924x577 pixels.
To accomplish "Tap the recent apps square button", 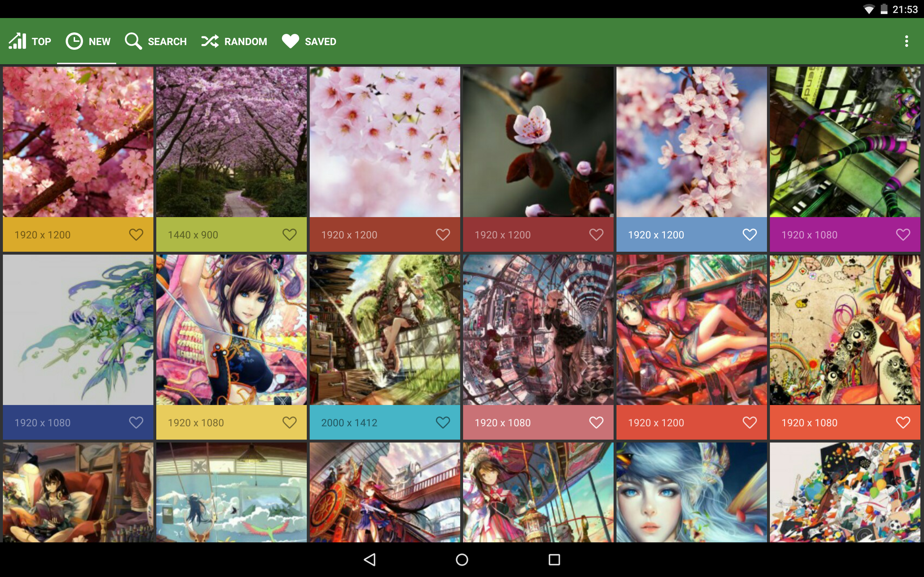I will [554, 559].
